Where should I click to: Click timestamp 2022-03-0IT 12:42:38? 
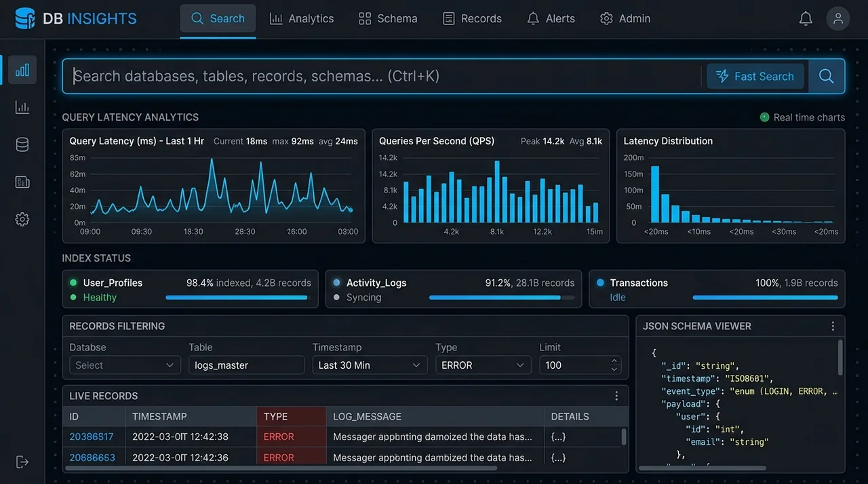point(180,437)
